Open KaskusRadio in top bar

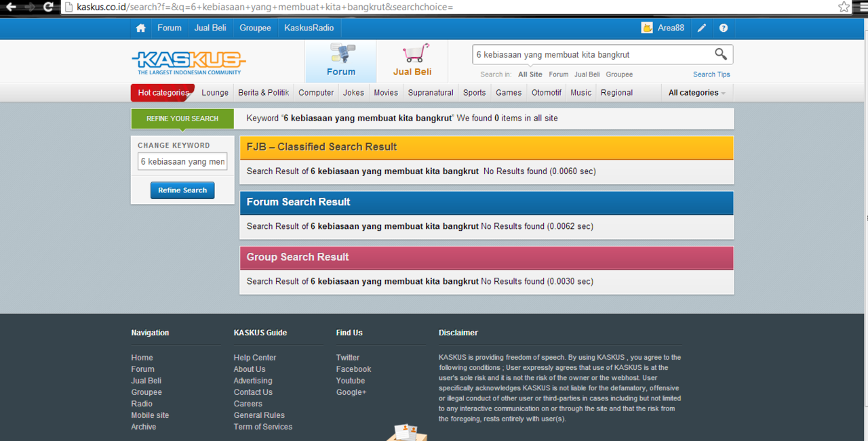309,28
